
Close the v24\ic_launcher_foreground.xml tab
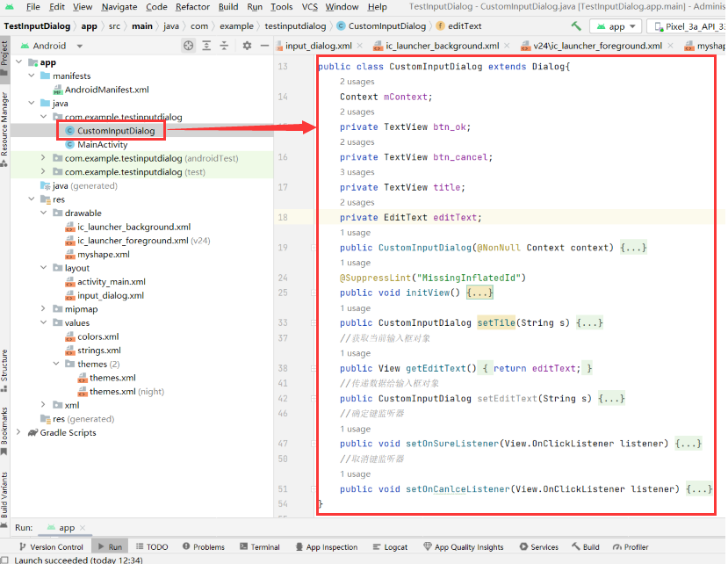[x=670, y=46]
